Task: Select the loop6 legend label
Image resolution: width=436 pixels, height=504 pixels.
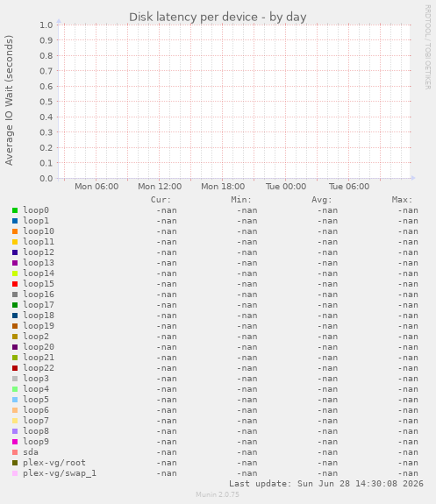Action: (x=36, y=410)
